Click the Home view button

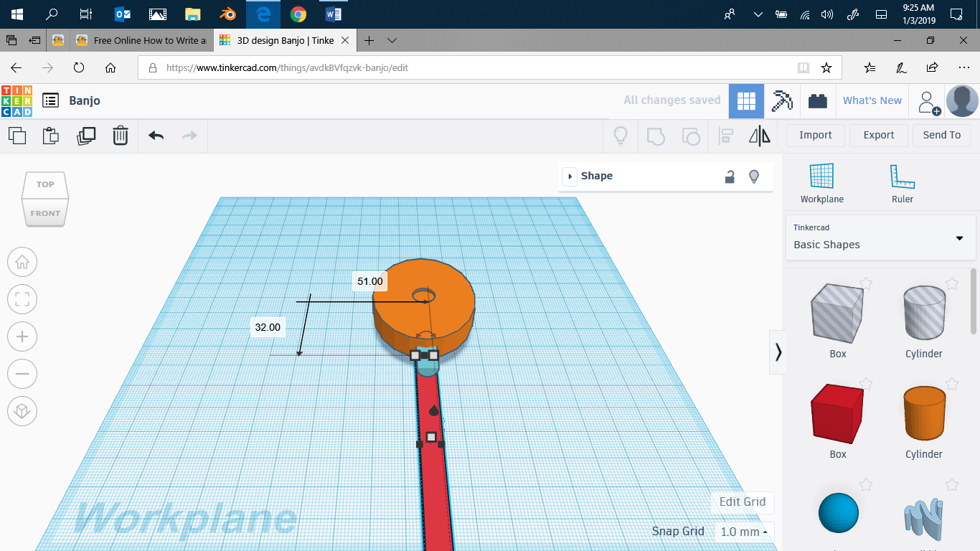tap(22, 262)
